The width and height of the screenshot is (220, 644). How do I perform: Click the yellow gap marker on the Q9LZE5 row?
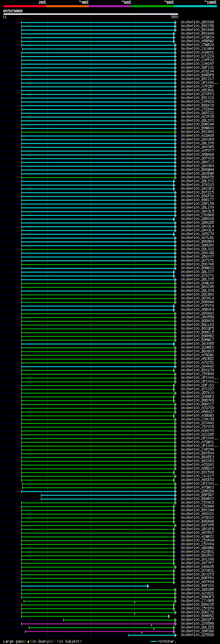(154, 629)
